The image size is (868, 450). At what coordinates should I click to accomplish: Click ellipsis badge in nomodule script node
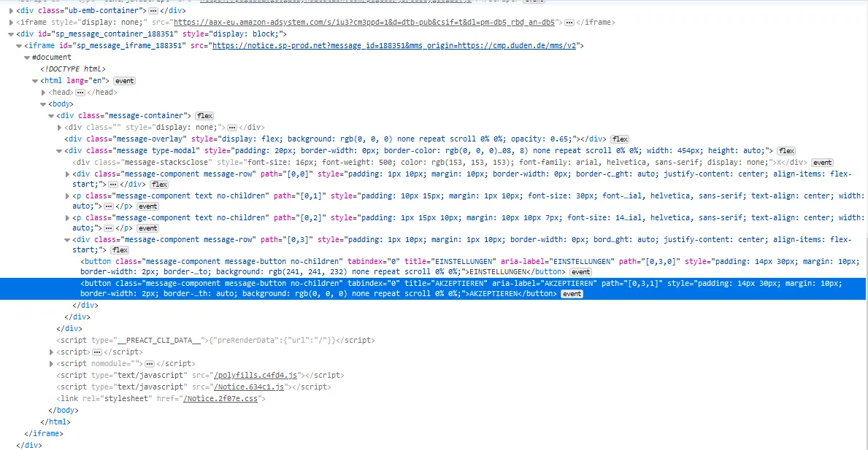[x=150, y=364]
